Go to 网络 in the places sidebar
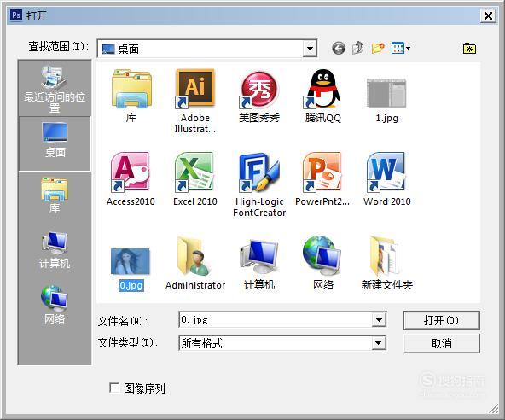 coord(55,305)
